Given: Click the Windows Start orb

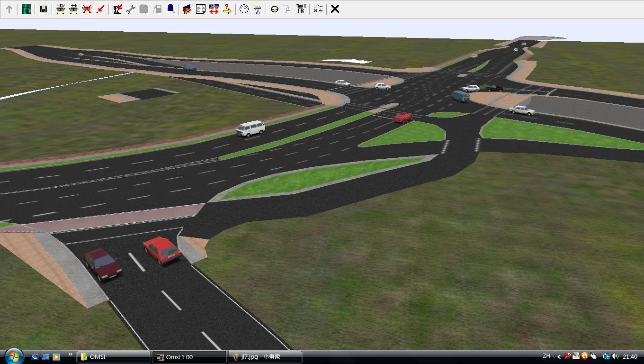Looking at the screenshot, I should pyautogui.click(x=14, y=356).
